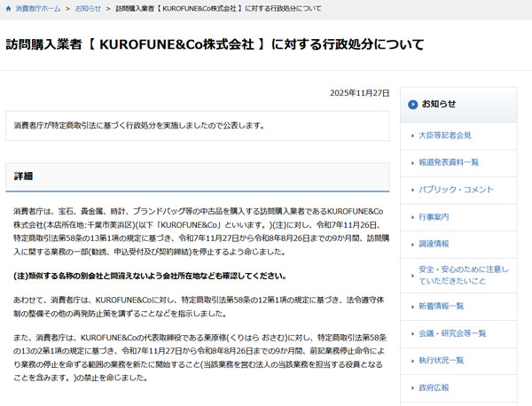This screenshot has width=532, height=406.
Task: Click the 詳細 section heading
Action: click(x=25, y=176)
